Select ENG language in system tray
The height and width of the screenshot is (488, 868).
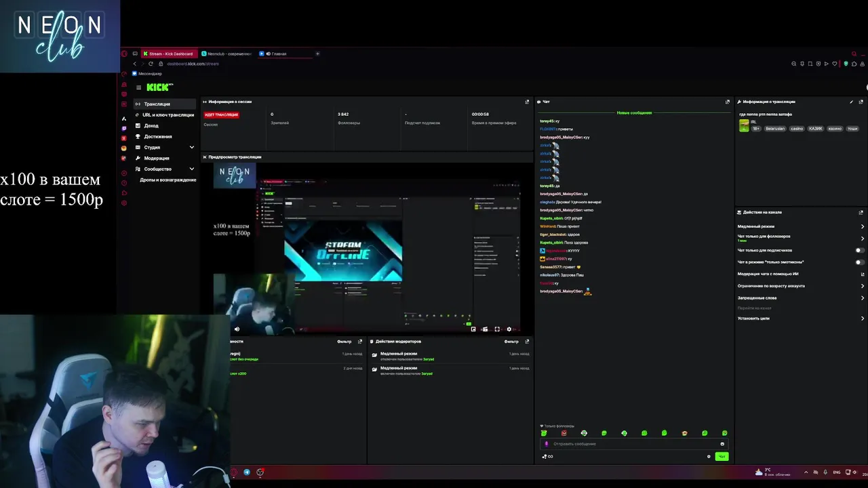point(837,472)
